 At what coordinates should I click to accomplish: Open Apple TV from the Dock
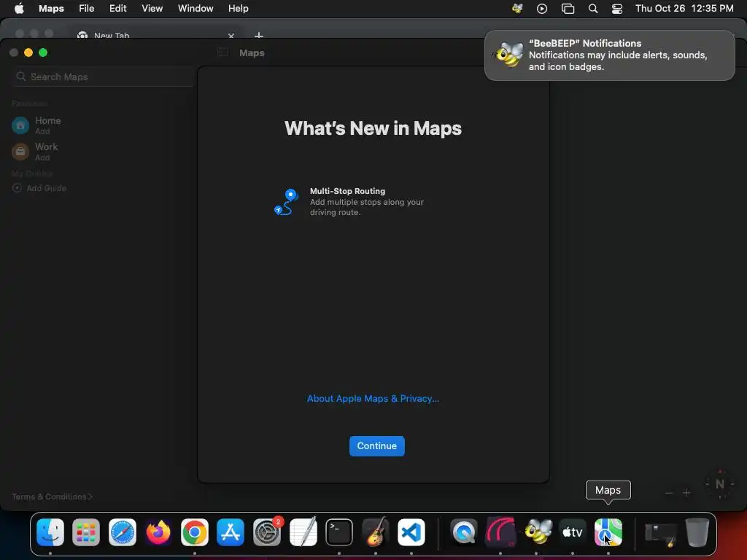point(573,532)
